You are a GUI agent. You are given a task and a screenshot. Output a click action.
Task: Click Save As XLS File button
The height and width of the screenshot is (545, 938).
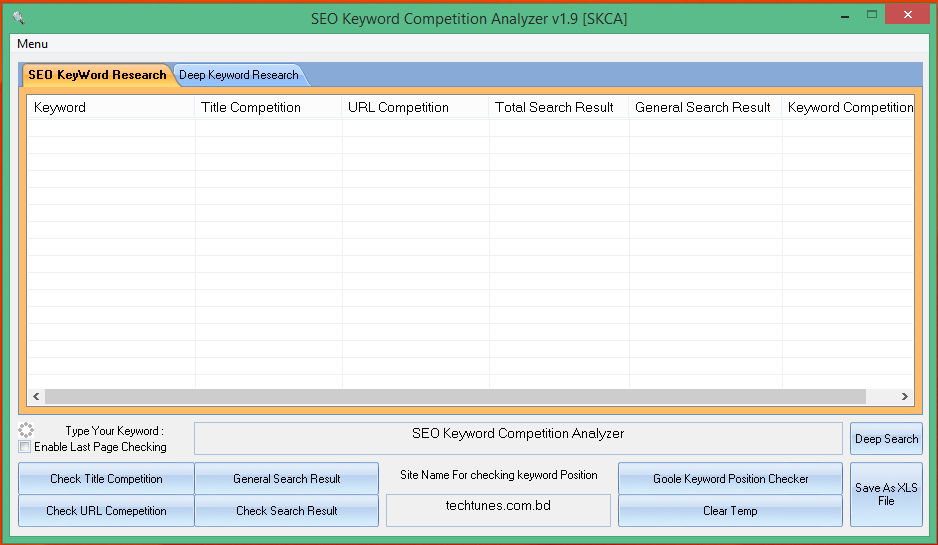coord(886,494)
